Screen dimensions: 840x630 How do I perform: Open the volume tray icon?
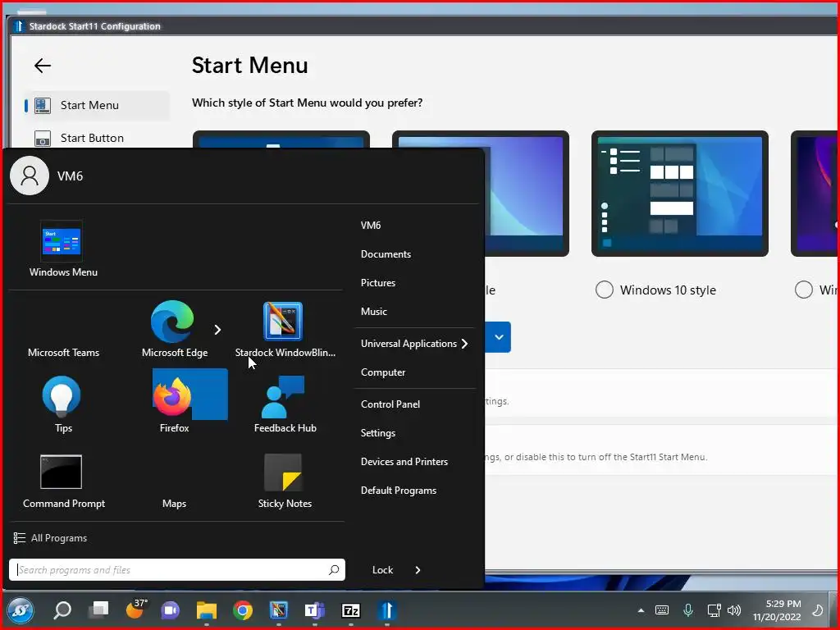point(734,610)
